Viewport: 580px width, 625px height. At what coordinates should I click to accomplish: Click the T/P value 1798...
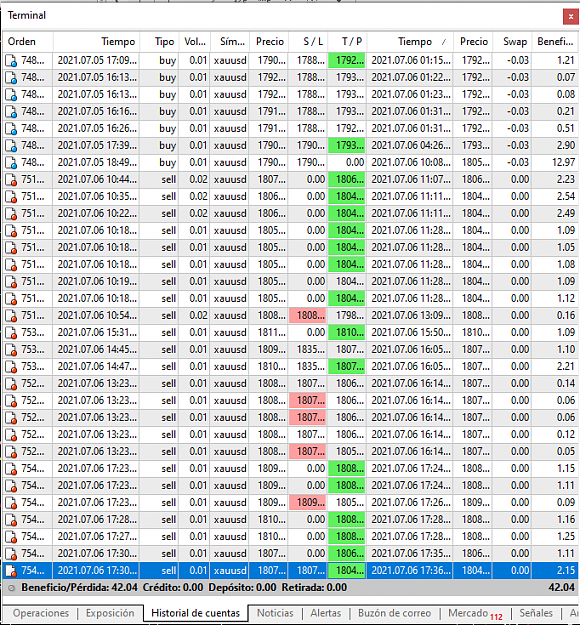[x=347, y=316]
